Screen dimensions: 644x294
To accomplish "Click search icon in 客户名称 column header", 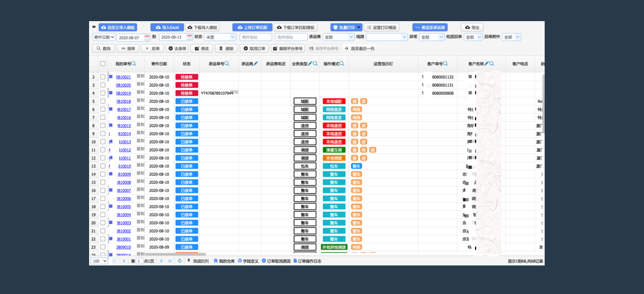I will tap(492, 63).
